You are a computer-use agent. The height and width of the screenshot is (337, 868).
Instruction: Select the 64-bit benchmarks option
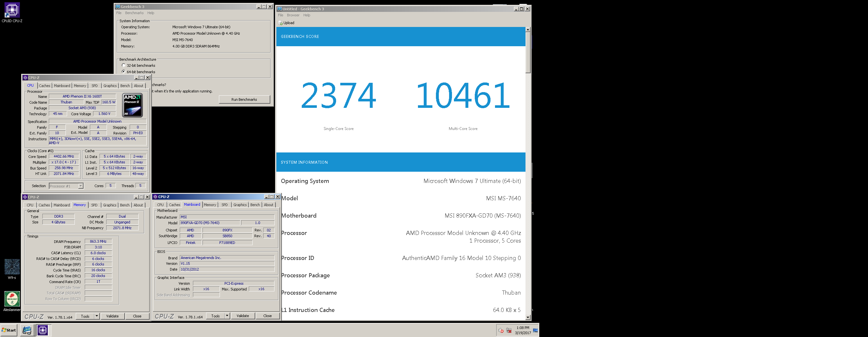click(123, 72)
